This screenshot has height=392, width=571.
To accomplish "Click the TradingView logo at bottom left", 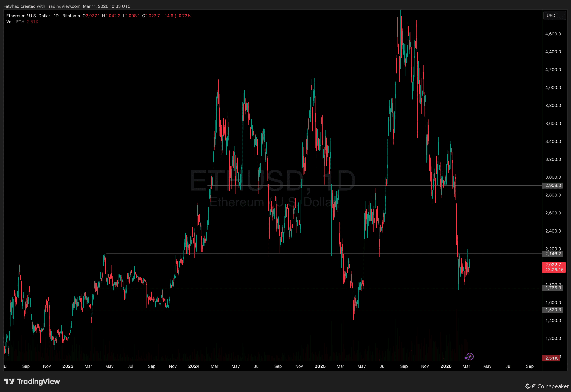I will tap(32, 381).
